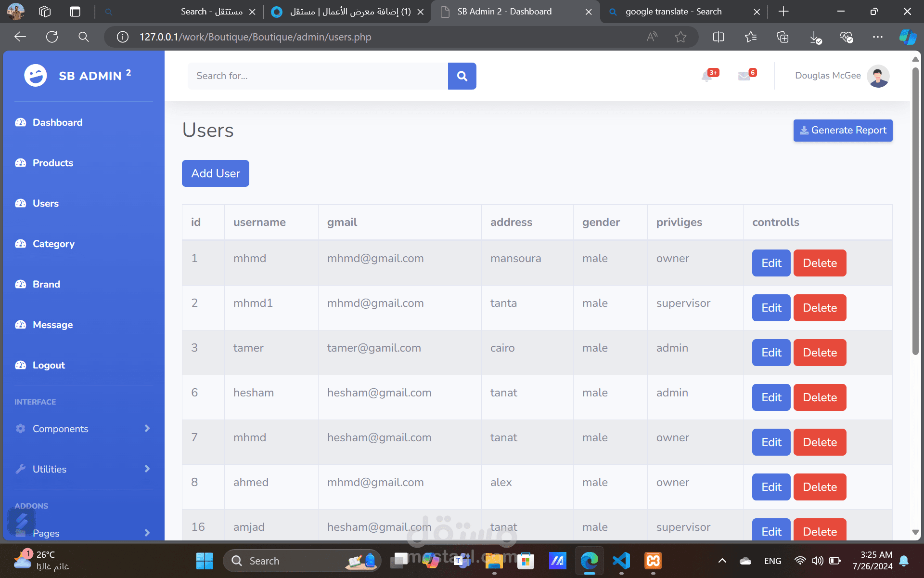Click the blue search magnifier button
This screenshot has height=578, width=924.
[x=462, y=76]
